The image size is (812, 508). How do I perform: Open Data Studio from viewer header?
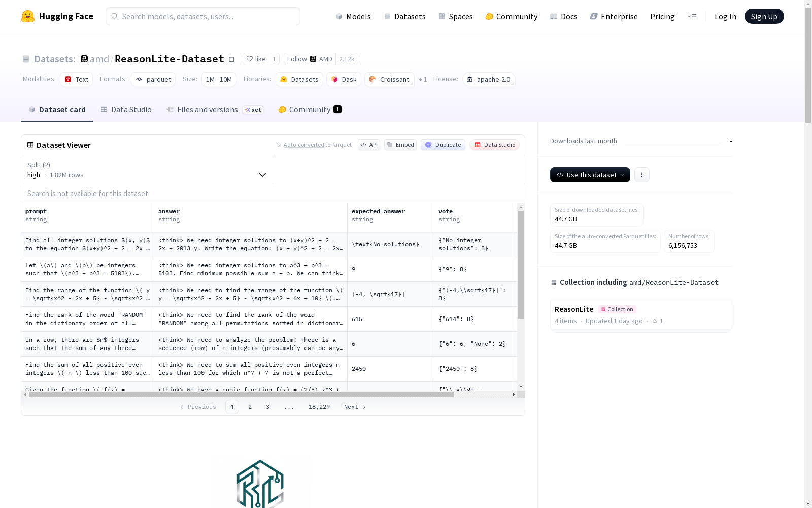point(494,145)
